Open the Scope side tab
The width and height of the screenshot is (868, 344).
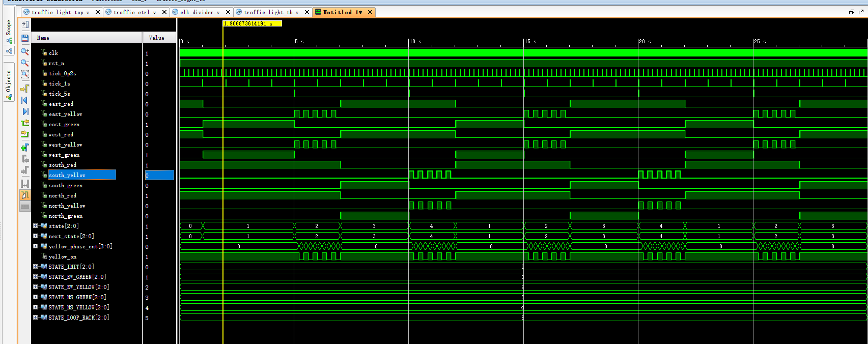point(9,32)
